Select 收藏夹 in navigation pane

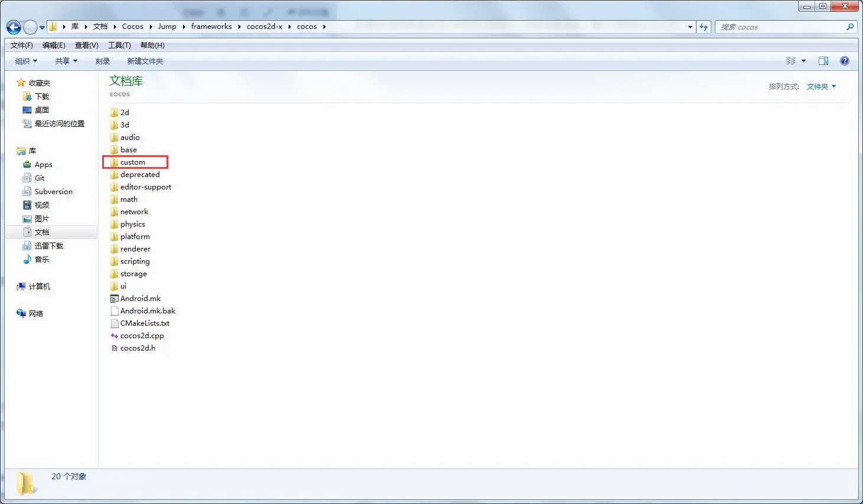pyautogui.click(x=33, y=83)
